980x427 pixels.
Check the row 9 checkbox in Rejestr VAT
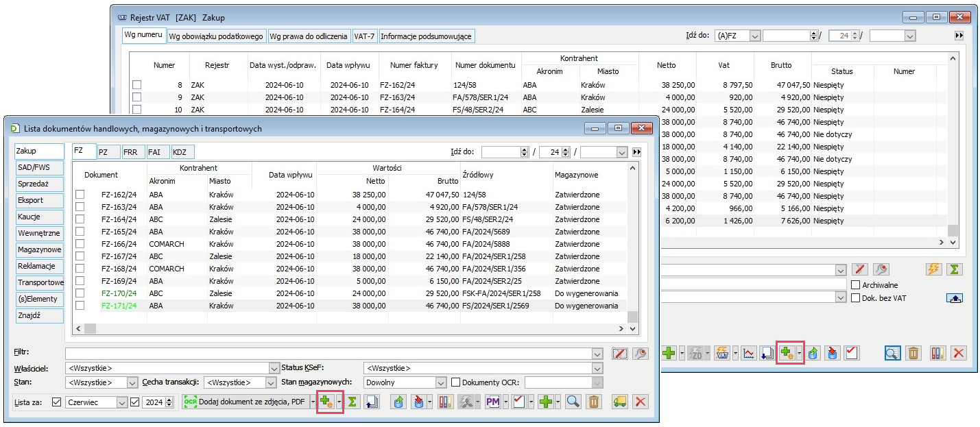tap(137, 97)
